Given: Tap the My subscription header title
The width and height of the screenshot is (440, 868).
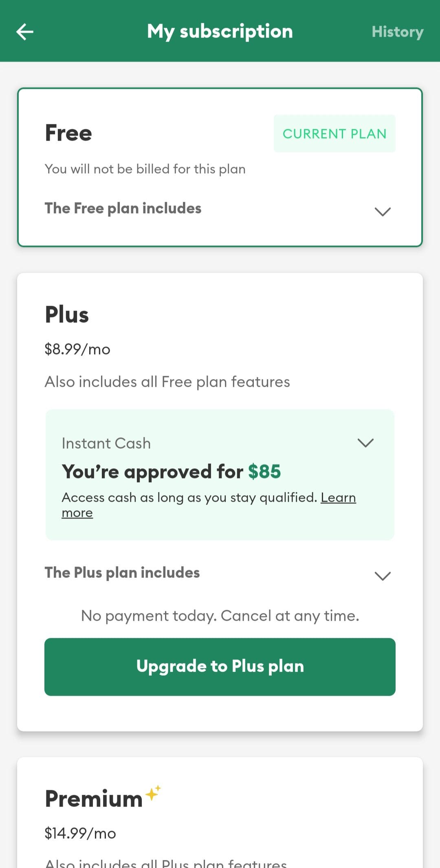Looking at the screenshot, I should coord(220,31).
